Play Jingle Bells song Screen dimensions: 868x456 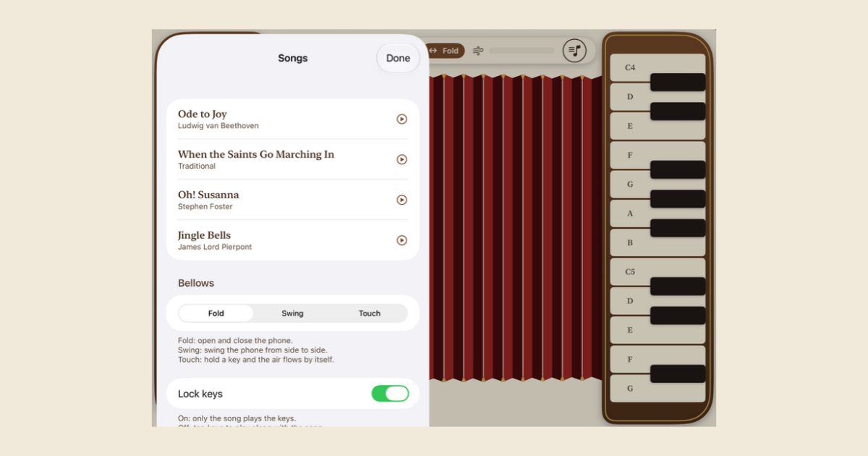click(402, 240)
